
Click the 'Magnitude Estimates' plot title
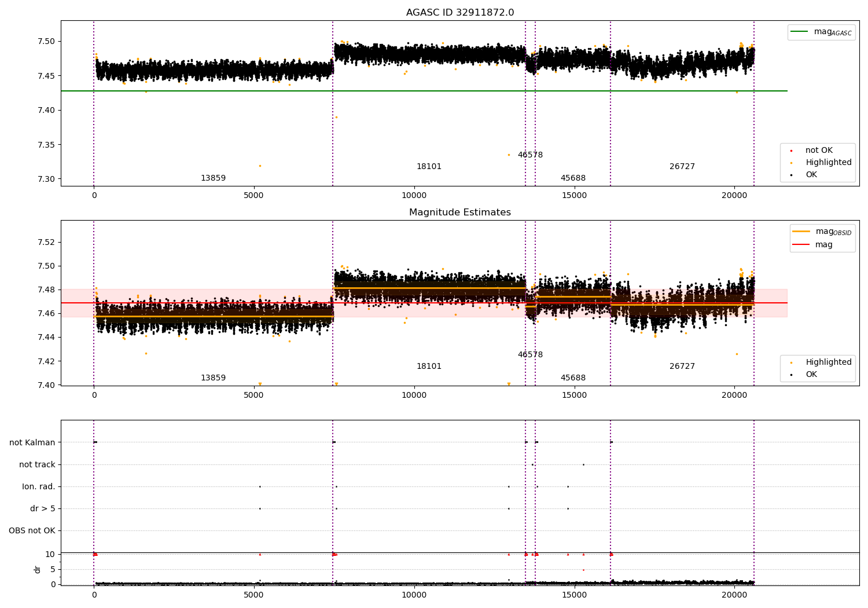pyautogui.click(x=460, y=213)
